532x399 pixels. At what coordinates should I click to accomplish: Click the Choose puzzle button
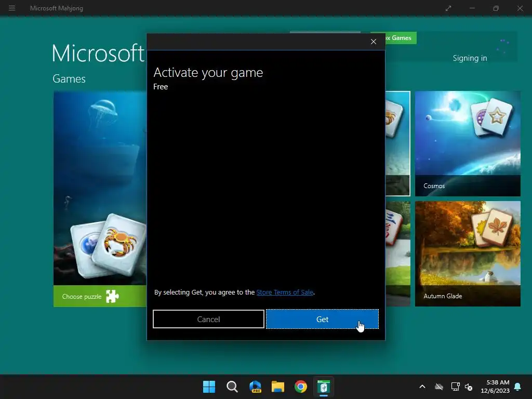pyautogui.click(x=100, y=296)
